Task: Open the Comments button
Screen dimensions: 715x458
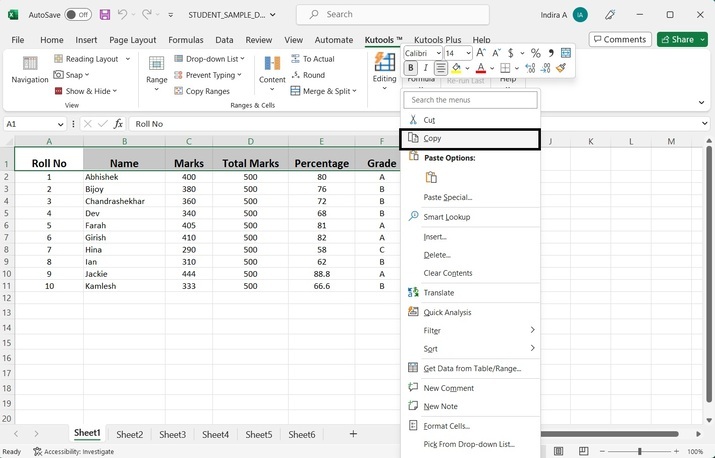Action: 618,39
